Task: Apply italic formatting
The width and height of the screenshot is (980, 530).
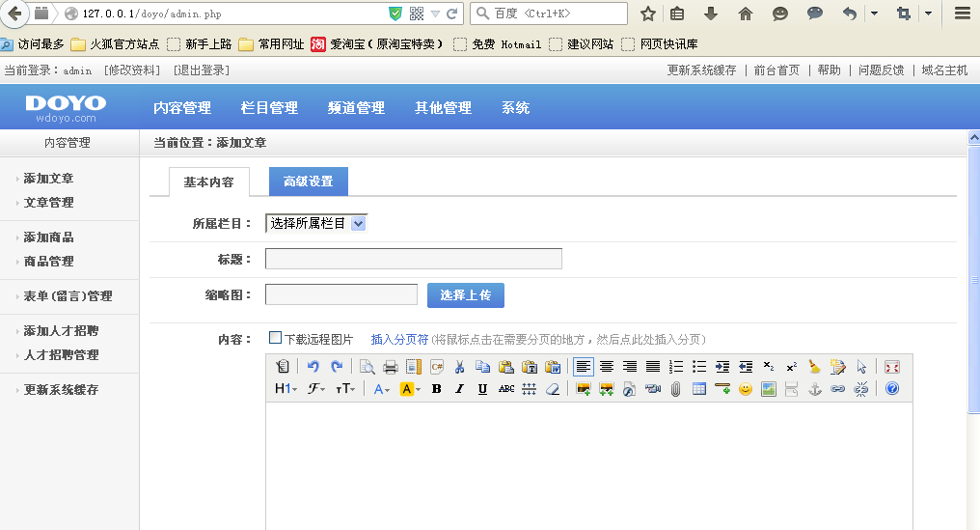Action: click(x=459, y=389)
